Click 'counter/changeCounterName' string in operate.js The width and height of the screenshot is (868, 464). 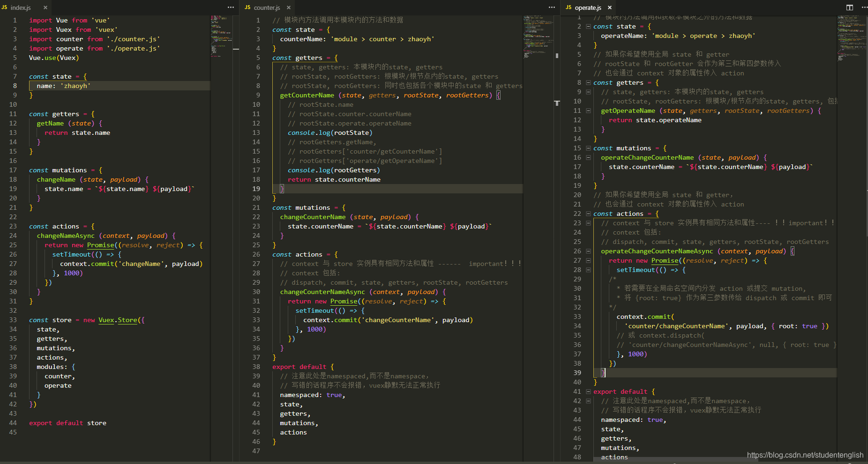676,326
